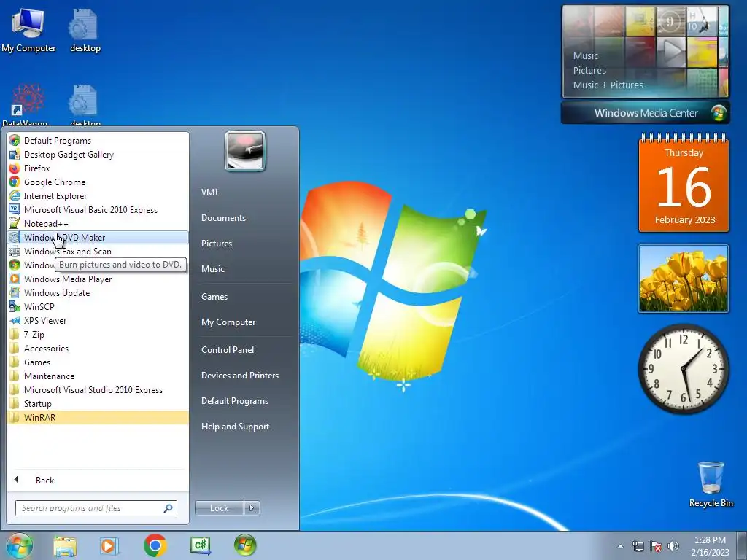Click the network tray icon
Viewport: 747px width, 560px height.
coord(638,547)
